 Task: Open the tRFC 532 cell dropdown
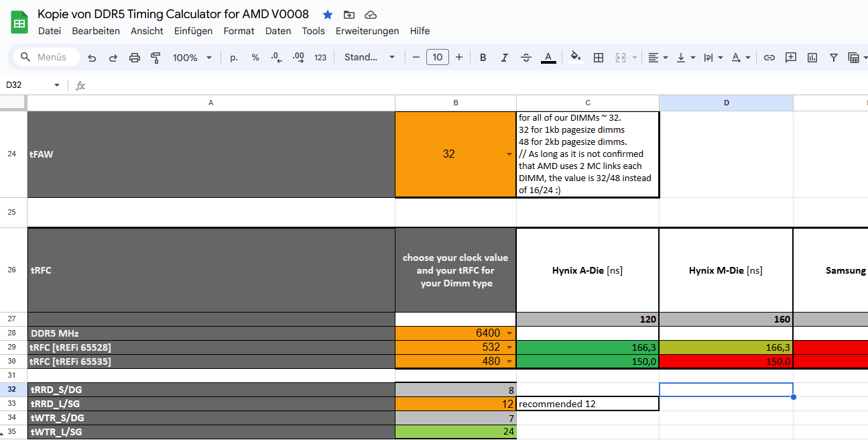point(509,347)
